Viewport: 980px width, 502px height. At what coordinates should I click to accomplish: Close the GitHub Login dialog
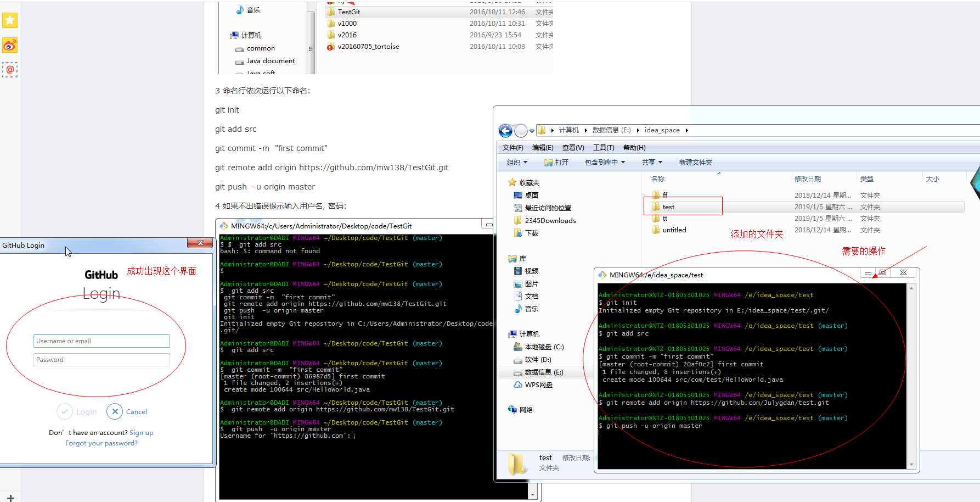coord(200,243)
